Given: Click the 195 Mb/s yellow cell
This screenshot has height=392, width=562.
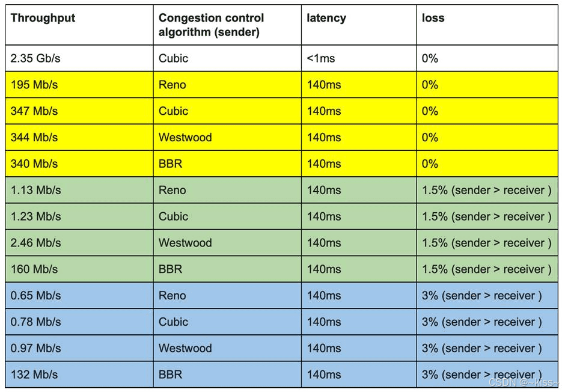Looking at the screenshot, I should (79, 85).
